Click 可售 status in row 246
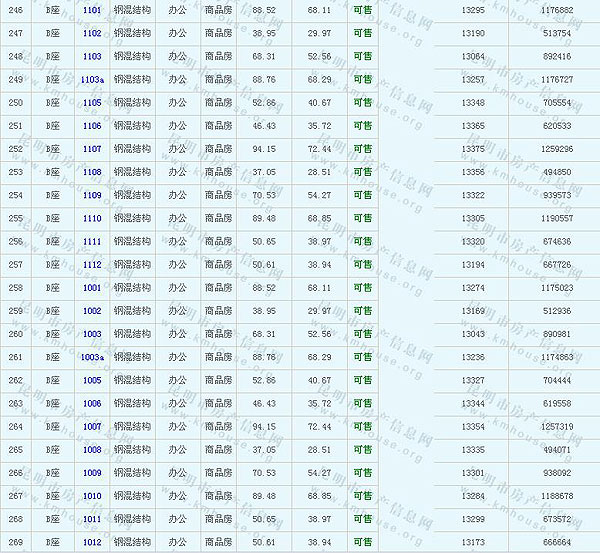 click(x=362, y=10)
